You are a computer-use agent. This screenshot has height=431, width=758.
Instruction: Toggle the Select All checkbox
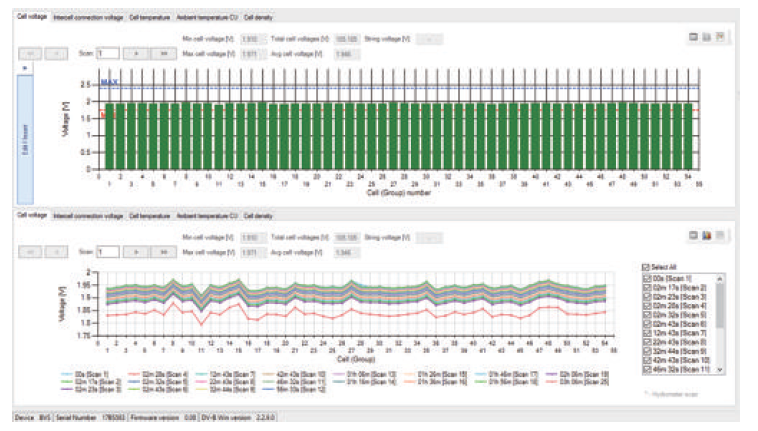coord(644,267)
